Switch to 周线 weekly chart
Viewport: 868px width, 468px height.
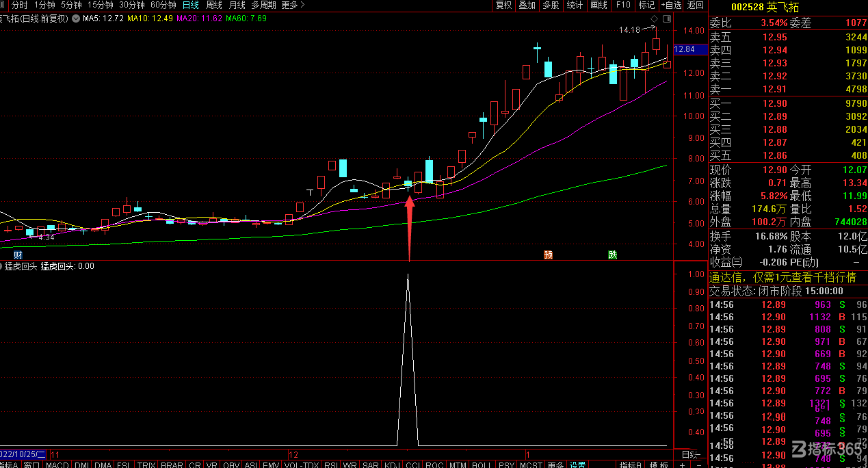tap(213, 5)
